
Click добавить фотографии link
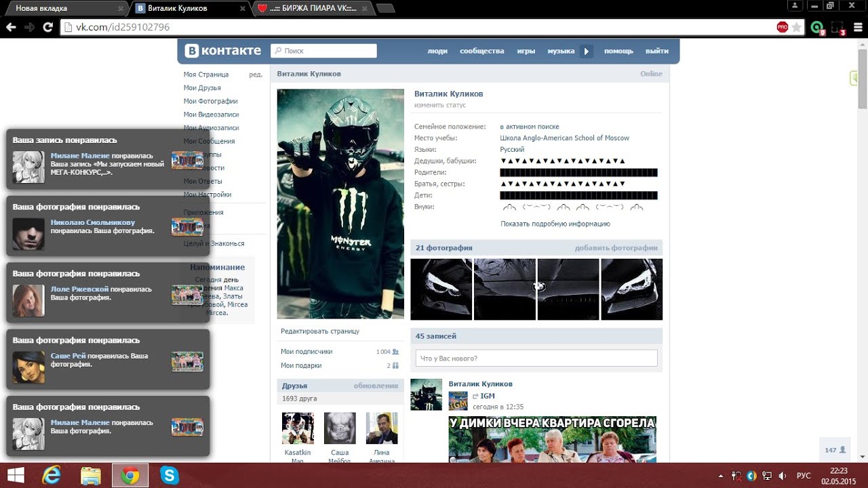coord(616,248)
